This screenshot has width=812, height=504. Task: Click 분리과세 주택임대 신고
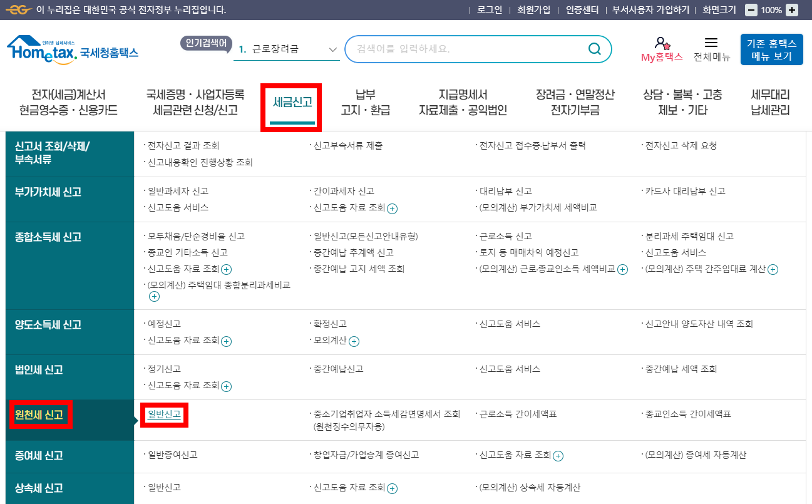[689, 237]
